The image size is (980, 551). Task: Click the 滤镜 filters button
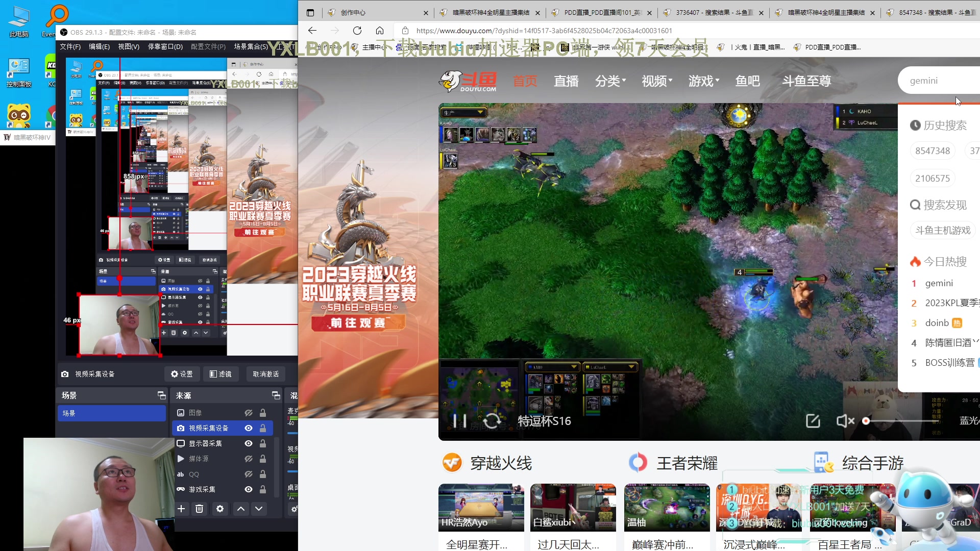[x=220, y=374]
